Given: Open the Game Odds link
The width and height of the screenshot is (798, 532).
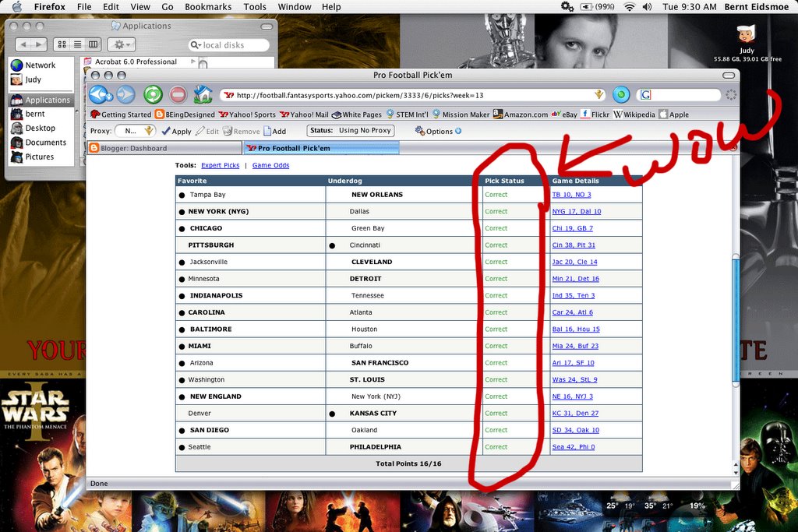Looking at the screenshot, I should coord(270,165).
